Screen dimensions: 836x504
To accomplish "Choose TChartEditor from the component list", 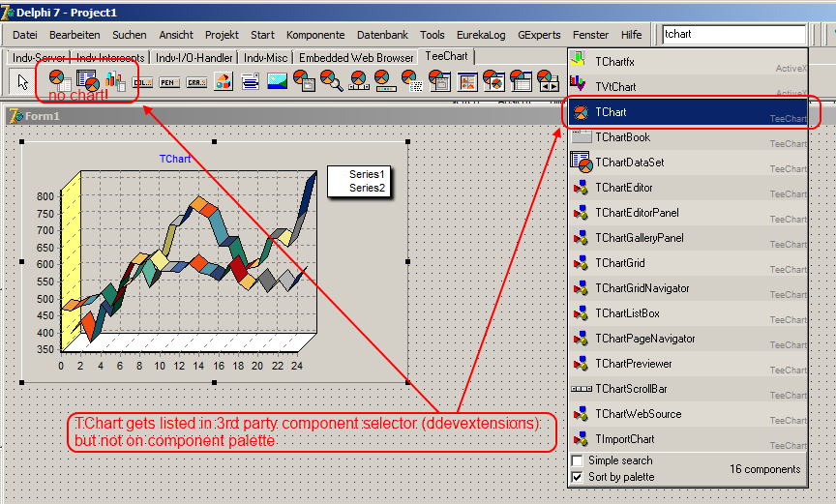I will tap(688, 188).
